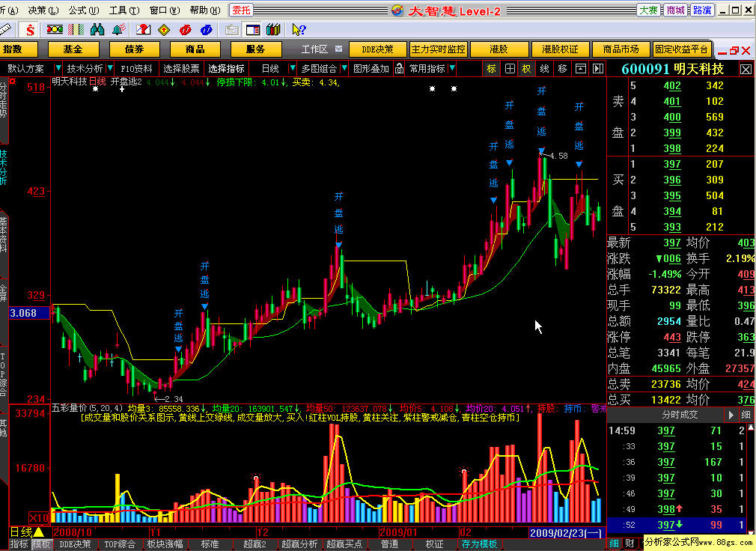
Task: Click the 选择指标 toolbar button
Action: pos(226,68)
